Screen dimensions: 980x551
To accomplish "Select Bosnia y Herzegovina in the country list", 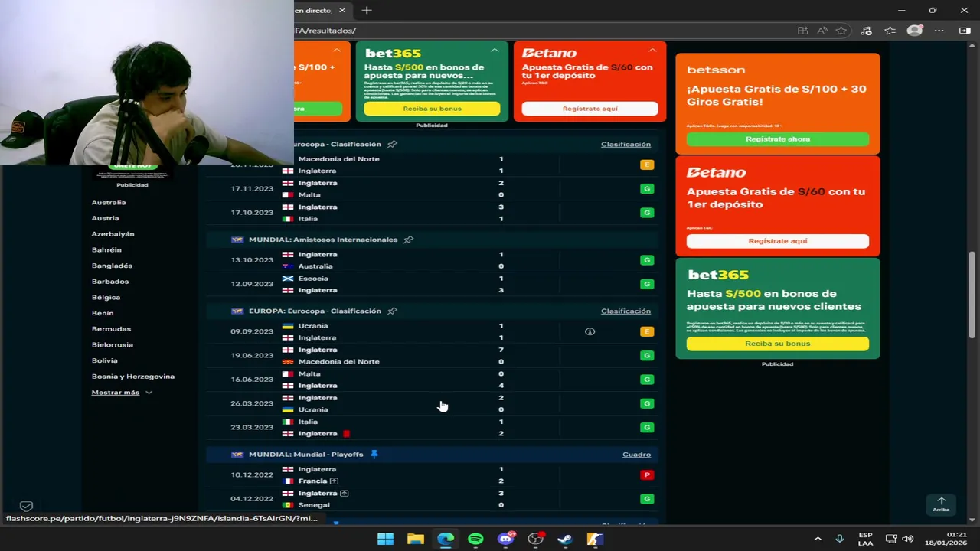I will pos(133,377).
